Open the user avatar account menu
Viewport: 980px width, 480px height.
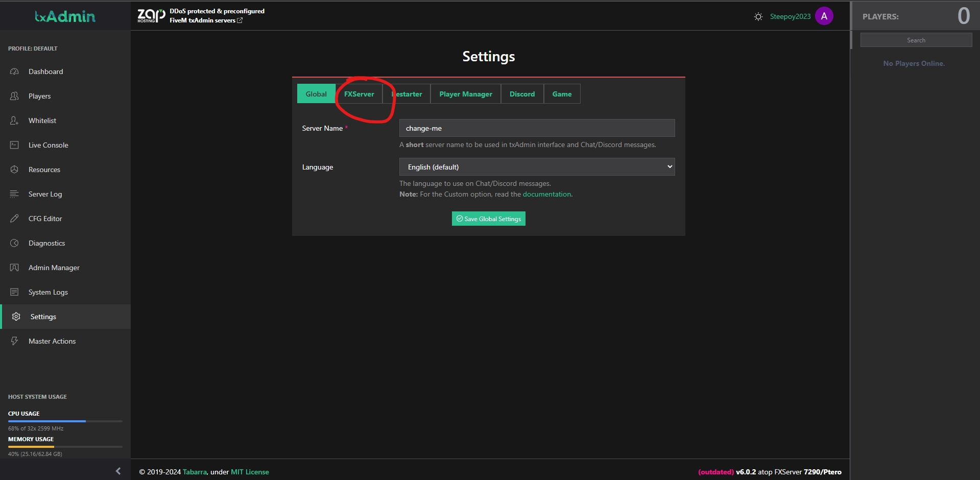[x=824, y=16]
